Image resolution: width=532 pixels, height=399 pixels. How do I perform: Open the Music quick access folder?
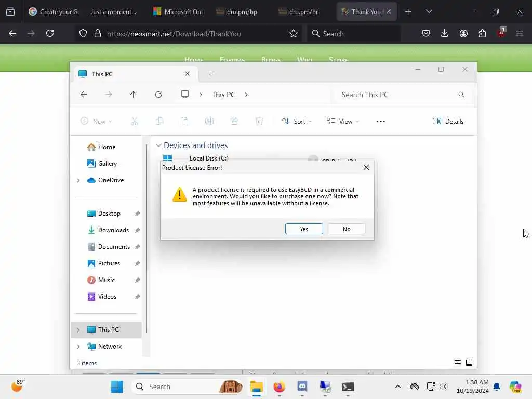[x=107, y=280]
